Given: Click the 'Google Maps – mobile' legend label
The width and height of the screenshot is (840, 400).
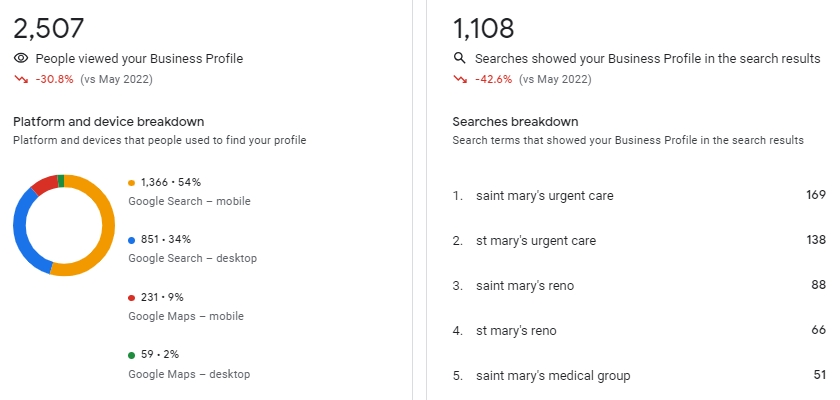Looking at the screenshot, I should pyautogui.click(x=186, y=316).
